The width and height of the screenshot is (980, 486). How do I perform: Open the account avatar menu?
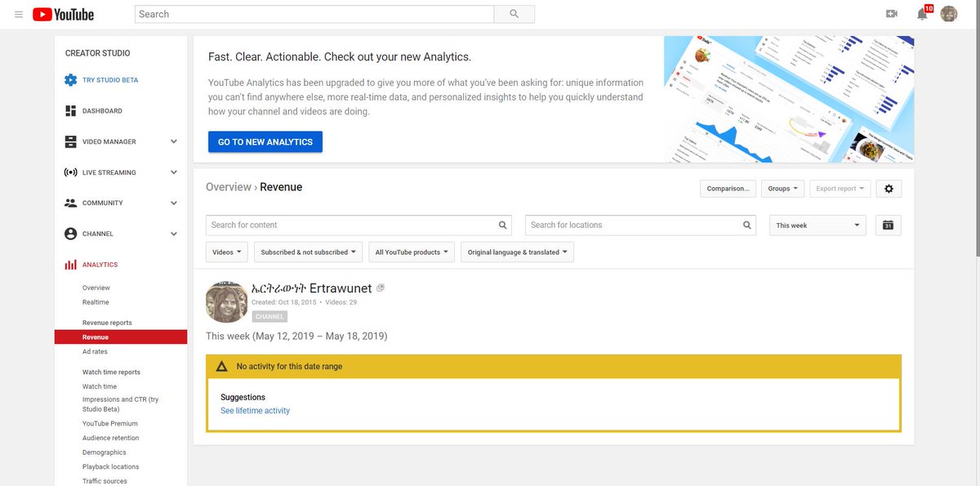pos(949,14)
